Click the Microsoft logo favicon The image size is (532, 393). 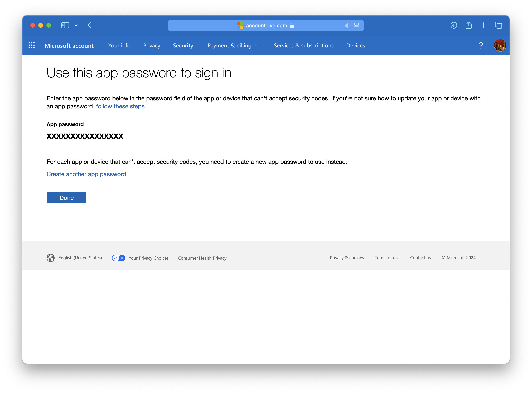point(240,25)
